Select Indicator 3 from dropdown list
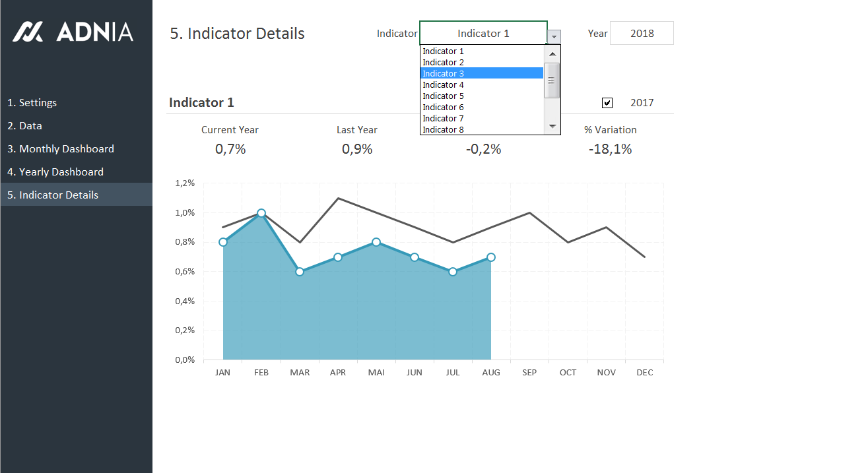 [481, 73]
